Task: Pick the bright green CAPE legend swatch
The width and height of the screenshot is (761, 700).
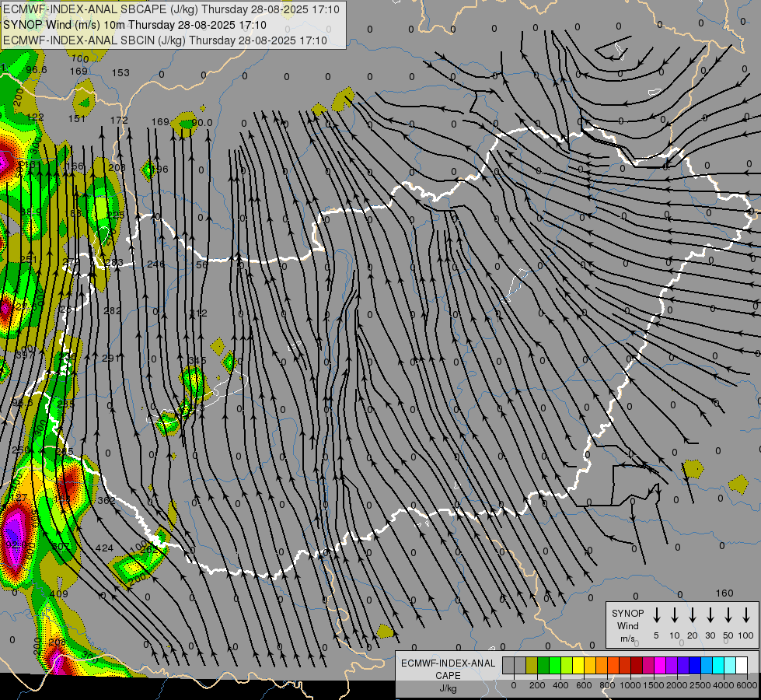Action: 555,666
